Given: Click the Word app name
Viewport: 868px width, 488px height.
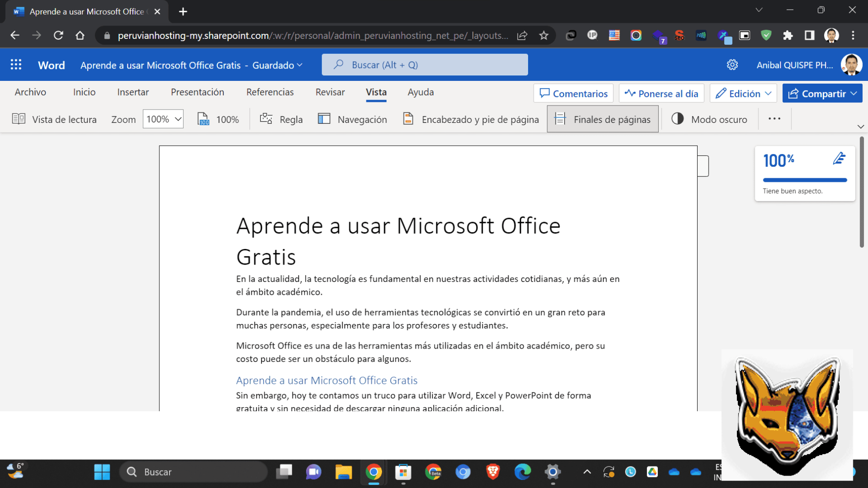Looking at the screenshot, I should pos(51,65).
